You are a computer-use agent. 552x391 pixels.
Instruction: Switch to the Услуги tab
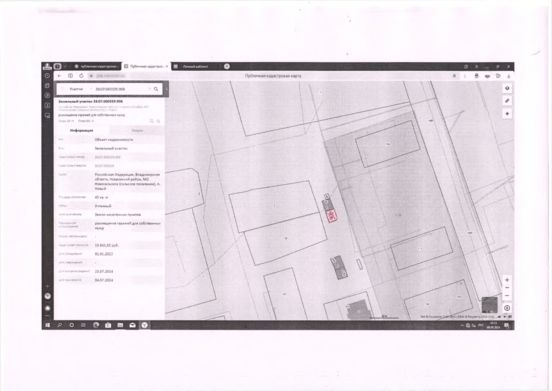tap(137, 131)
